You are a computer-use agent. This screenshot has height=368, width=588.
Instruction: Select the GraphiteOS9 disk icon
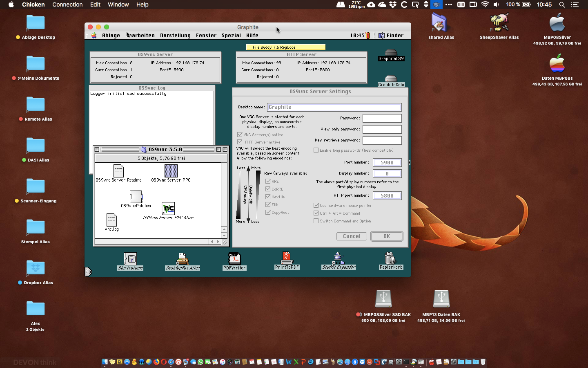coord(391,53)
